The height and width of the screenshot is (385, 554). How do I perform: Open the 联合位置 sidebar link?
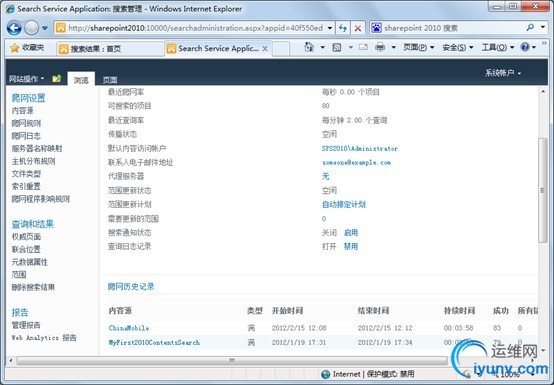click(26, 249)
